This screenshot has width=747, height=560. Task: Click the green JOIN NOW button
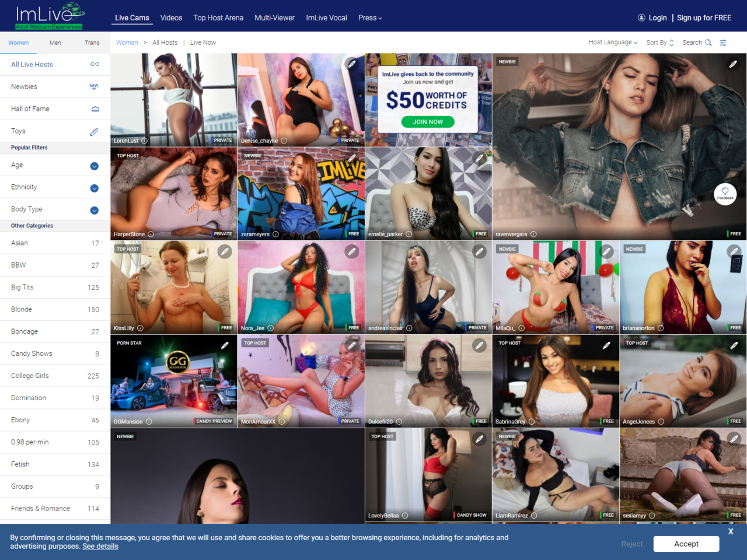coord(428,122)
